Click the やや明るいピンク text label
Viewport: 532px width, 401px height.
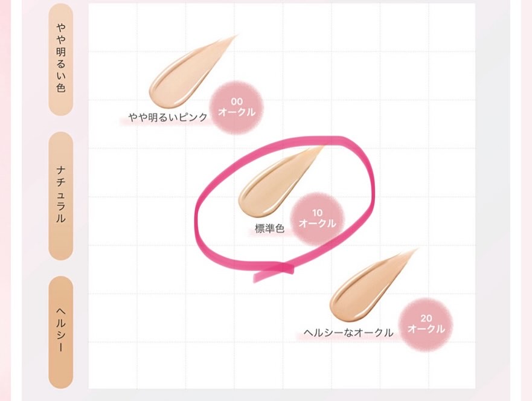[x=168, y=117]
